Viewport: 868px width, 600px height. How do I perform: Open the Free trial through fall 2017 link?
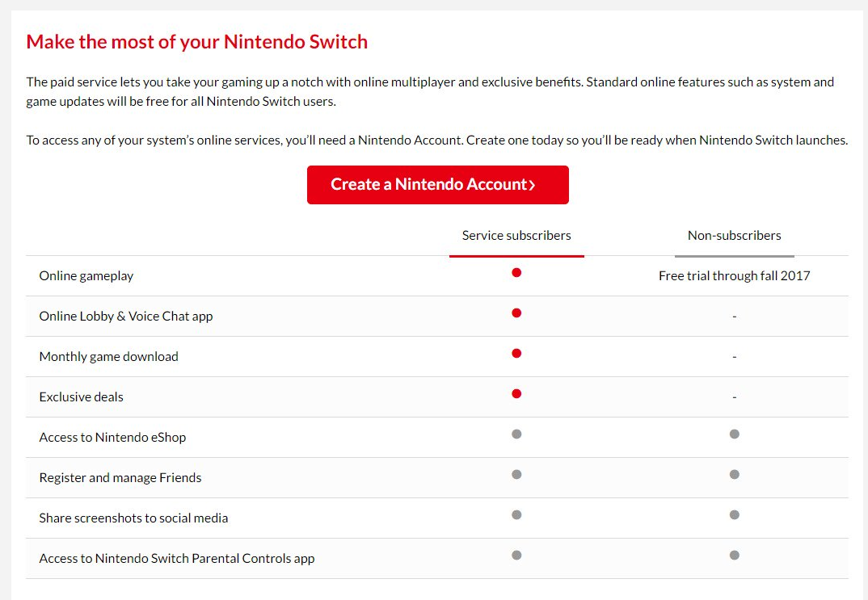(734, 275)
